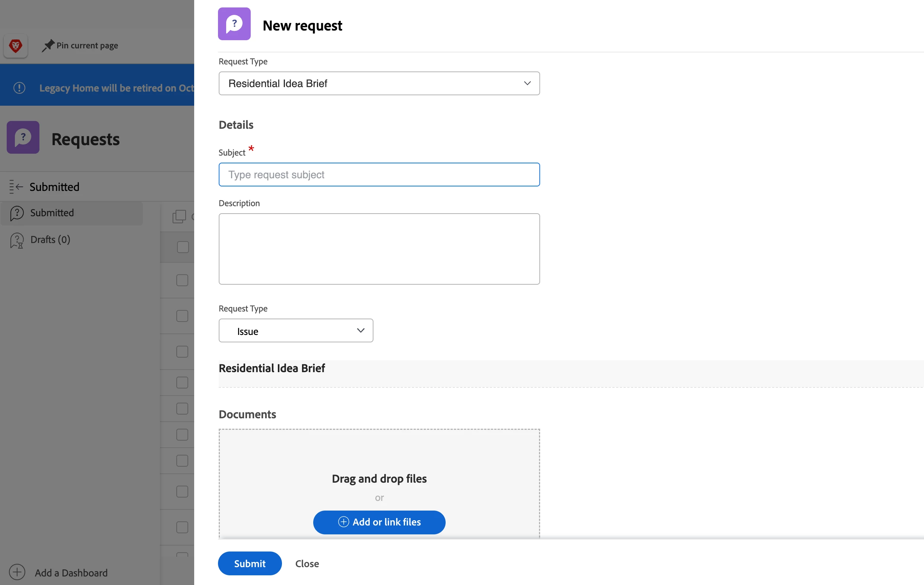Click the purple New request header icon

[x=234, y=24]
